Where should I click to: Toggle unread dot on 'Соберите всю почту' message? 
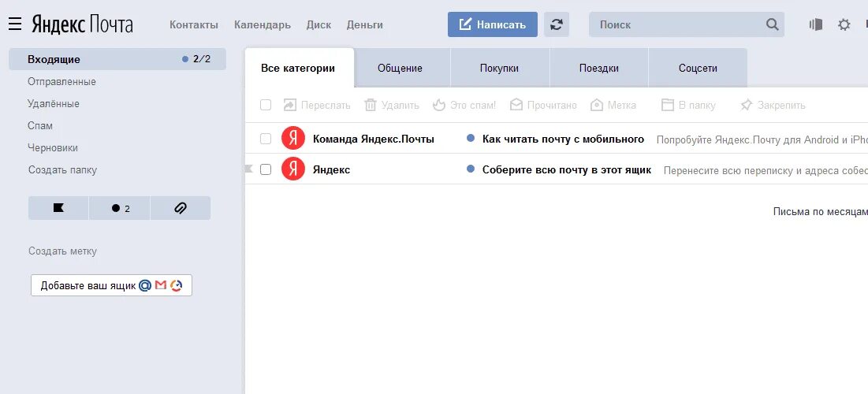(x=471, y=169)
